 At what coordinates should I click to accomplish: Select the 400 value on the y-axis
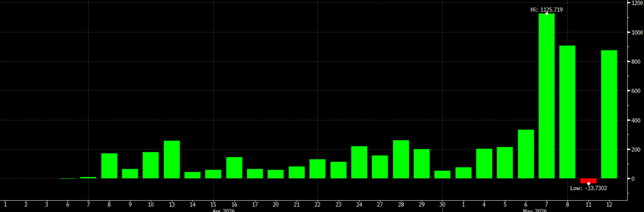(x=636, y=120)
